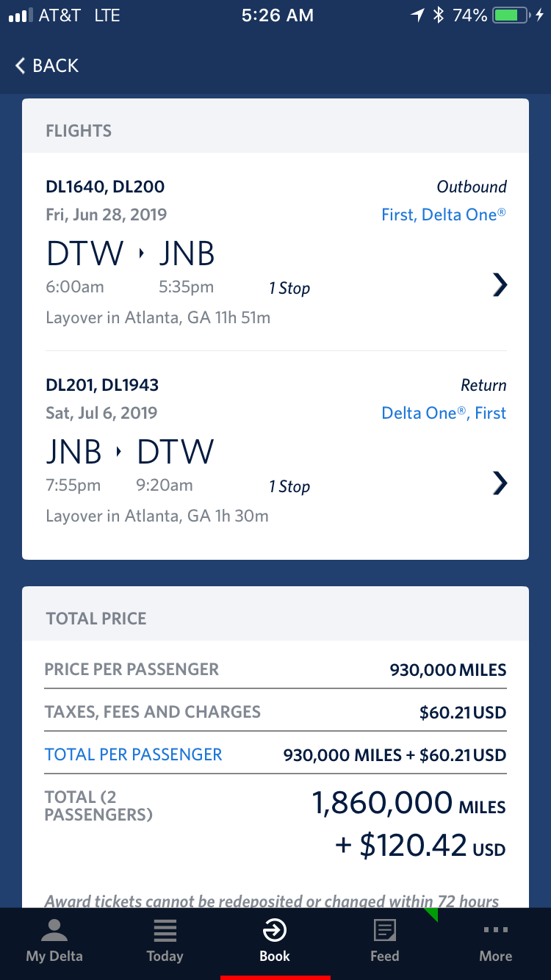Open the Total Per Passenger breakdown link

tap(133, 754)
